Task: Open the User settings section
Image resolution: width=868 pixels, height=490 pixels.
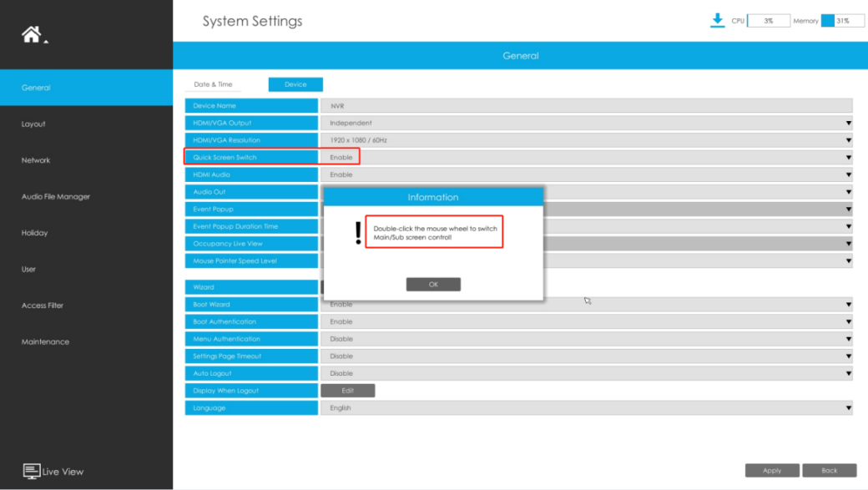Action: (28, 269)
